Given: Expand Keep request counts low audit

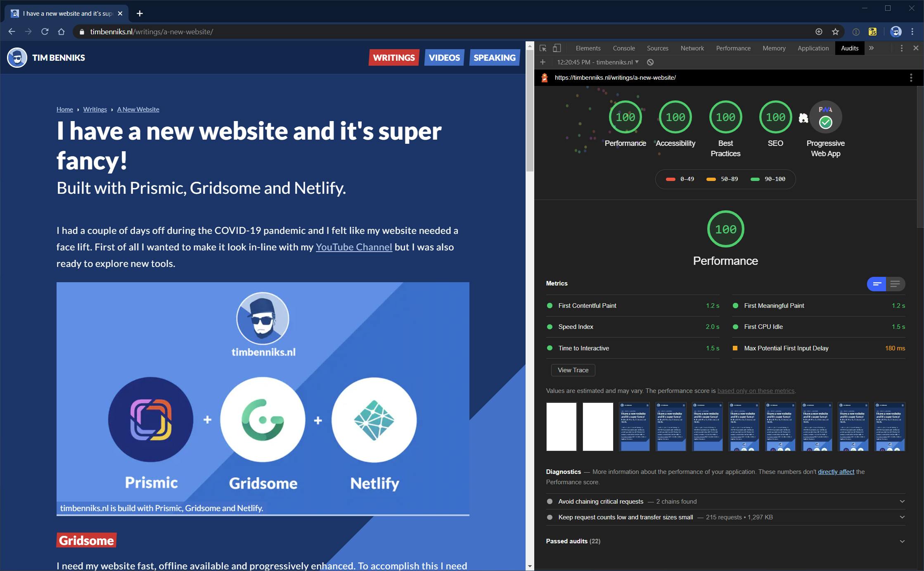Looking at the screenshot, I should click(x=725, y=517).
